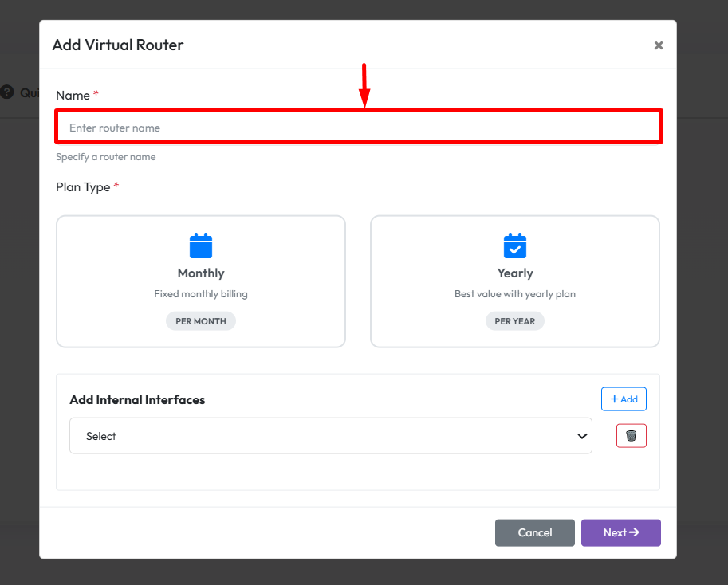Click the PER YEAR badge
This screenshot has width=728, height=585.
[x=515, y=321]
